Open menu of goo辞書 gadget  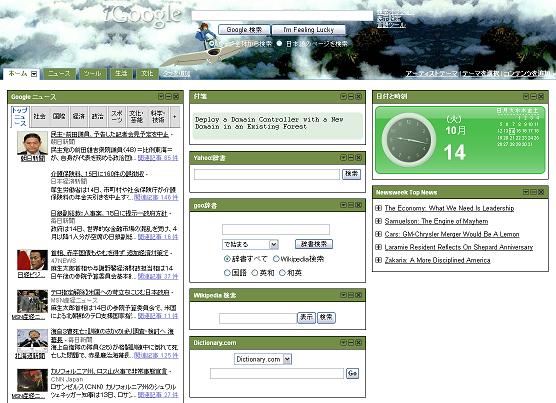(x=343, y=205)
